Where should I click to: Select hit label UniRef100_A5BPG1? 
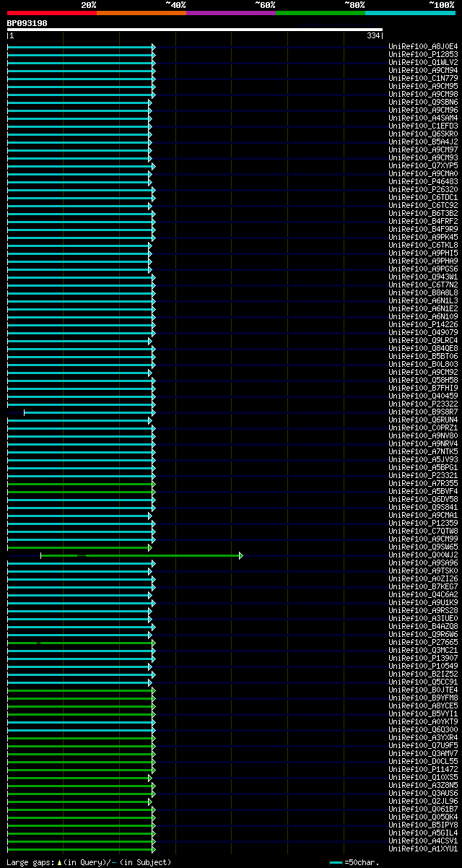pos(423,467)
